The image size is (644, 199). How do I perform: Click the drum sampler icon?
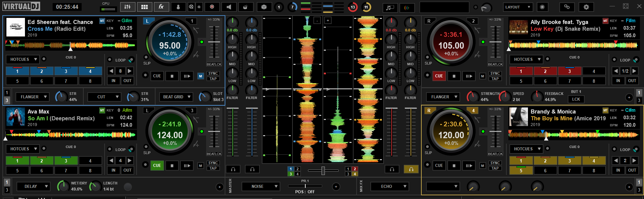246,7
